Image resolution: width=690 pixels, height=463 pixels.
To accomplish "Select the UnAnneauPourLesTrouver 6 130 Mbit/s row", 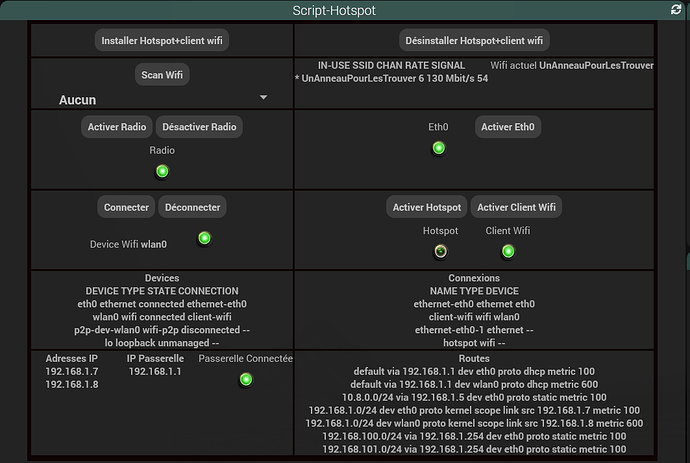I will point(392,78).
